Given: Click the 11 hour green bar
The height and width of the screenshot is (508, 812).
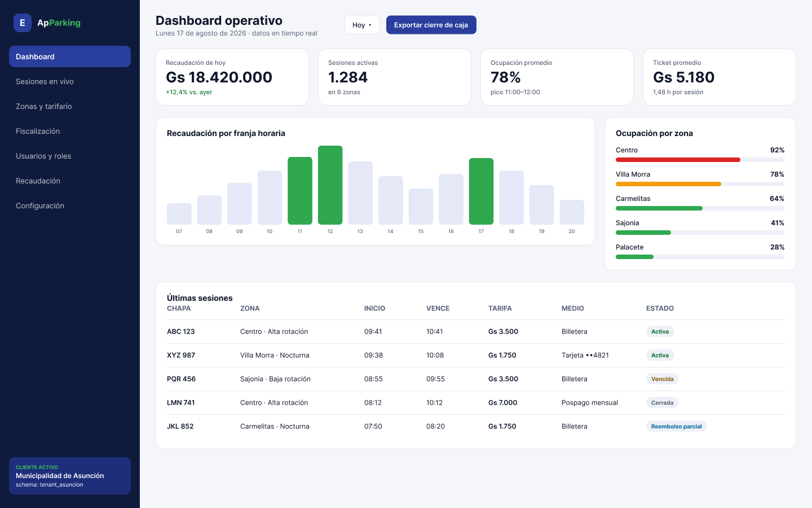Looking at the screenshot, I should 300,191.
